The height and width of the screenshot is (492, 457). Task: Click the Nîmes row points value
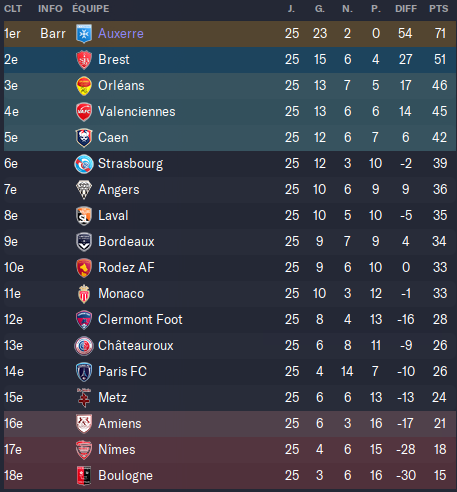[440, 449]
